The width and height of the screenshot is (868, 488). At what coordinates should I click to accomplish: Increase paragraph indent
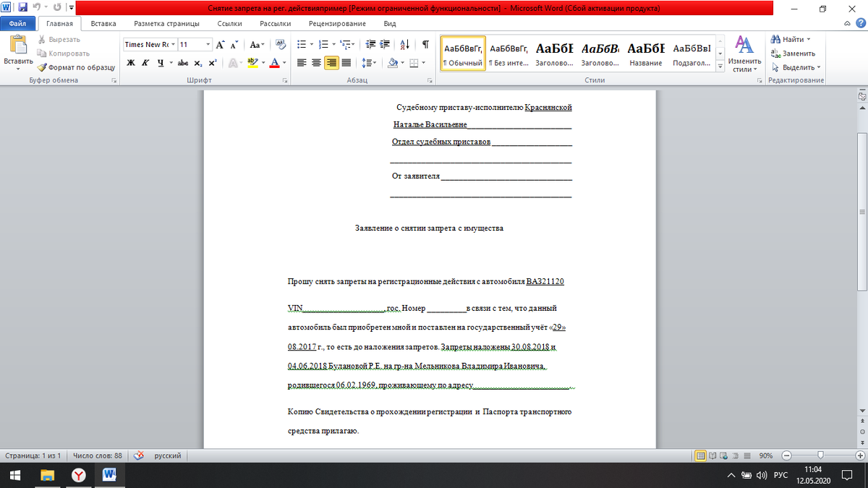[x=384, y=45]
